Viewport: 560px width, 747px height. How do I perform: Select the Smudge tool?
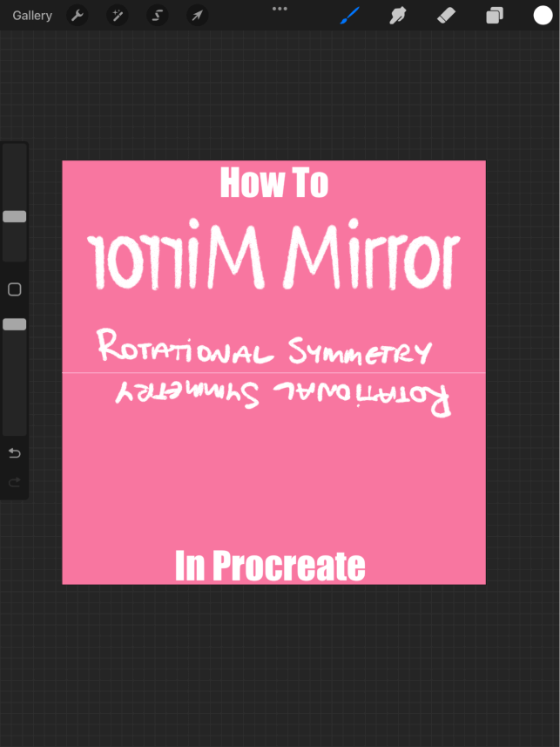(x=398, y=15)
